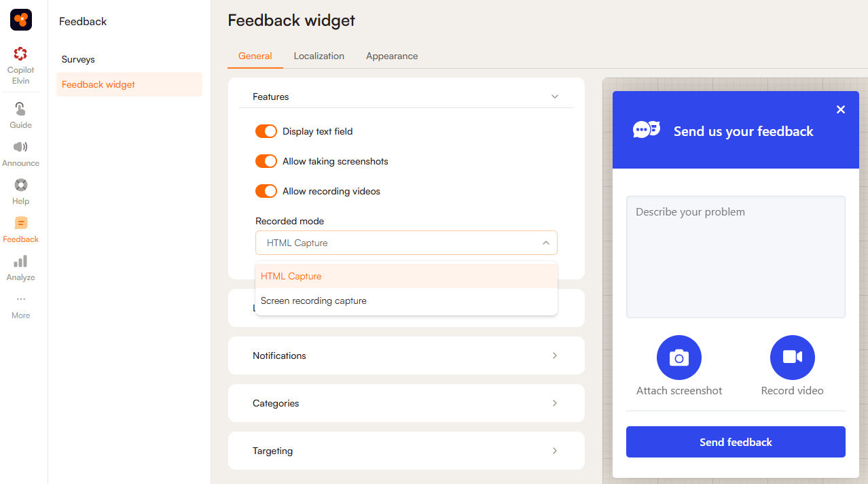Screen dimensions: 868x484
Task: Select Screen recording capture option
Action: (x=314, y=300)
